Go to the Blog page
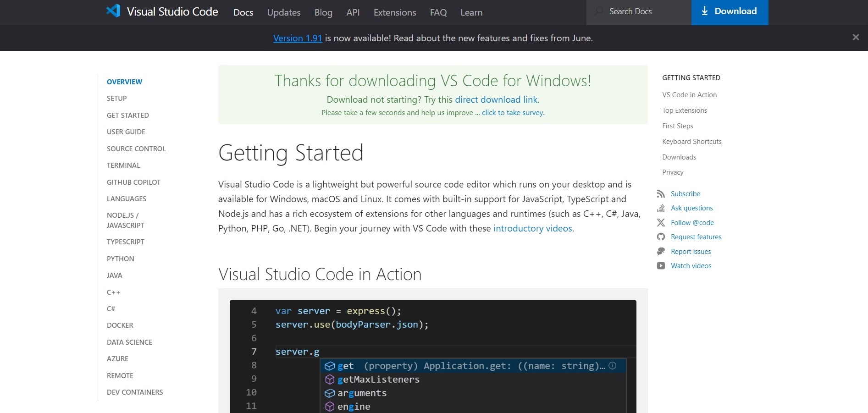Image resolution: width=868 pixels, height=413 pixels. coord(323,12)
